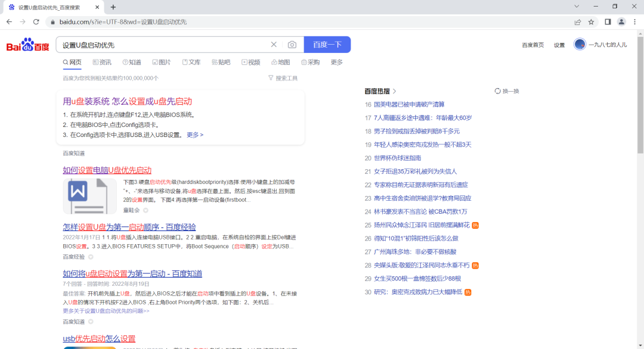This screenshot has width=644, height=349.
Task: Open result 怎样设置U盘为第一启动顺序
Action: (129, 227)
